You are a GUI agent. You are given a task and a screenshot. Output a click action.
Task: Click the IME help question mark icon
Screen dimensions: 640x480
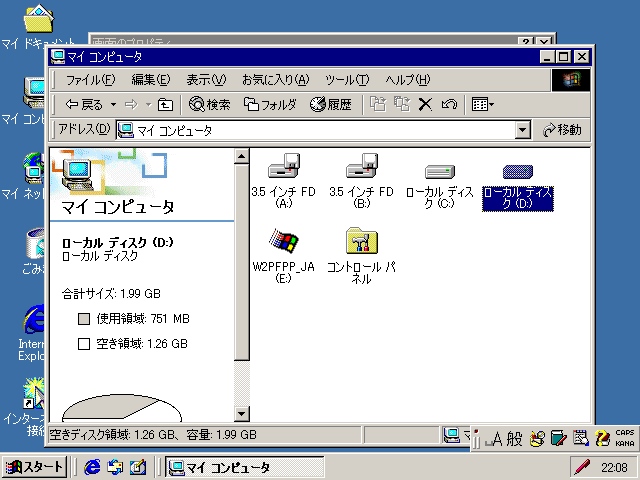click(x=602, y=439)
